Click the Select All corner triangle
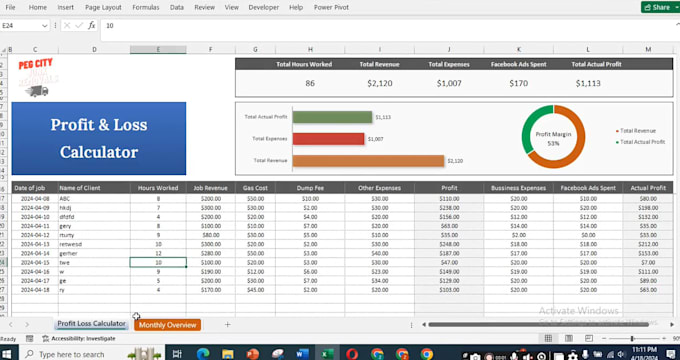The height and width of the screenshot is (360, 680). pos(4,49)
